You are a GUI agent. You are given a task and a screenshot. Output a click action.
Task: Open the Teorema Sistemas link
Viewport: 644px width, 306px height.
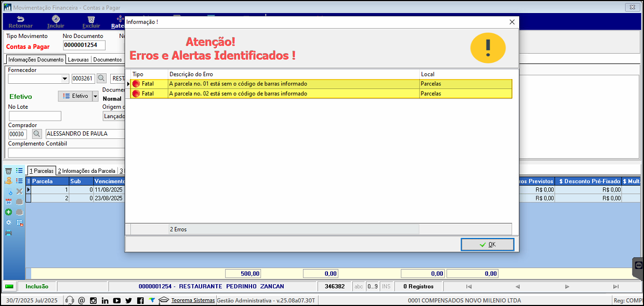click(193, 300)
